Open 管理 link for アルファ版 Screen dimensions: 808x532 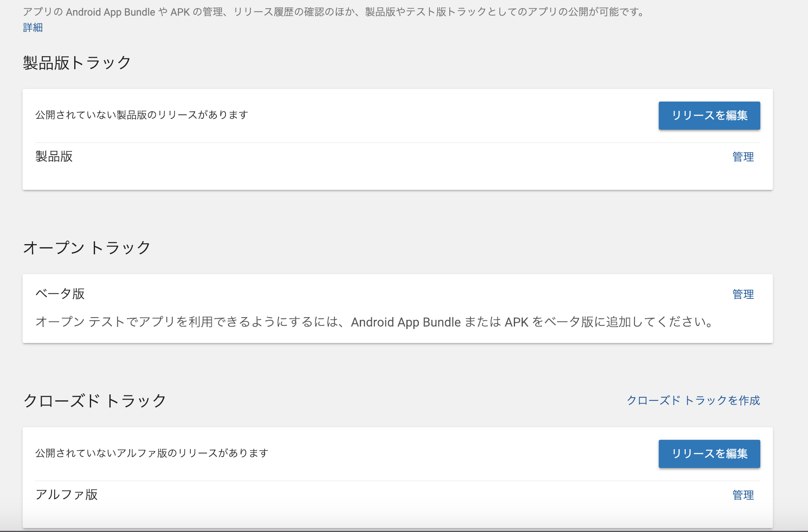(743, 495)
